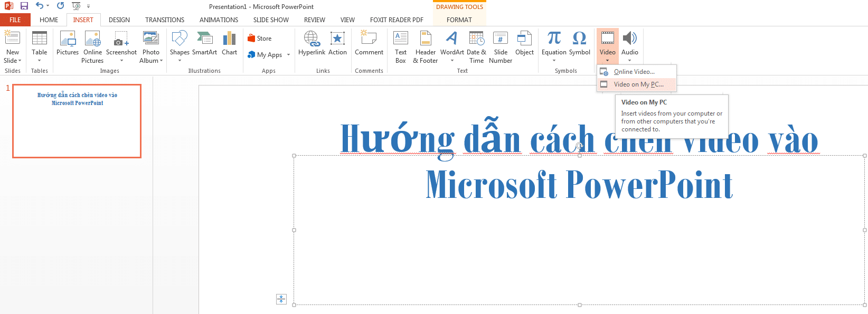Select slide 1 thumbnail in the panel
Image resolution: width=868 pixels, height=314 pixels.
(x=77, y=121)
